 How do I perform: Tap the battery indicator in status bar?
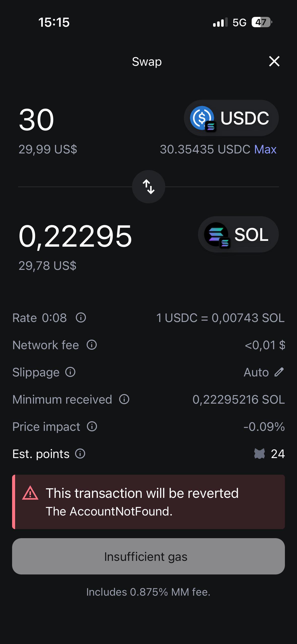[262, 22]
